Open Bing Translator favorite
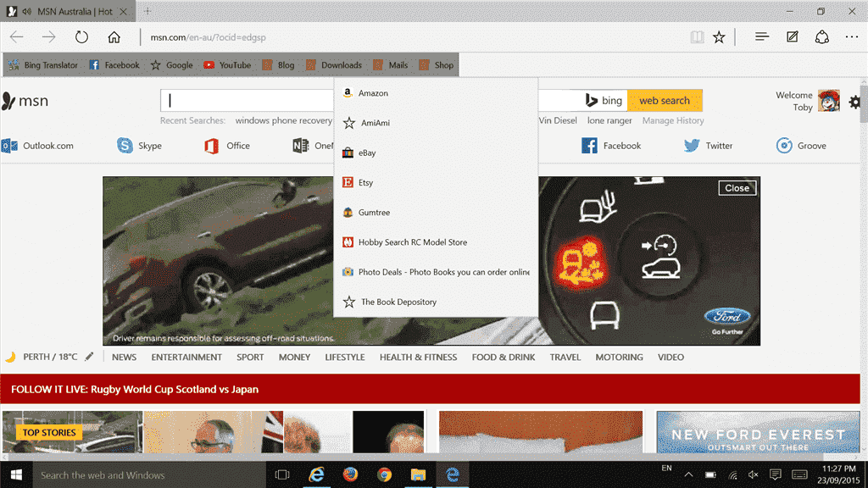 [x=43, y=64]
